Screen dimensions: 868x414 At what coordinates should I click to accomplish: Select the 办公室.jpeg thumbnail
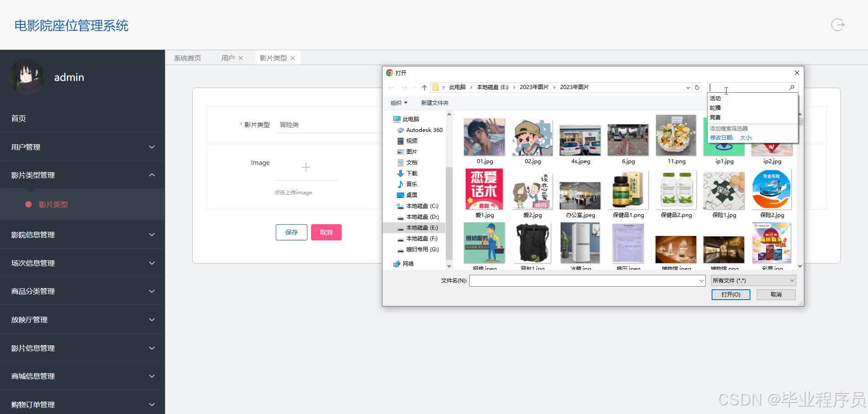pyautogui.click(x=580, y=196)
